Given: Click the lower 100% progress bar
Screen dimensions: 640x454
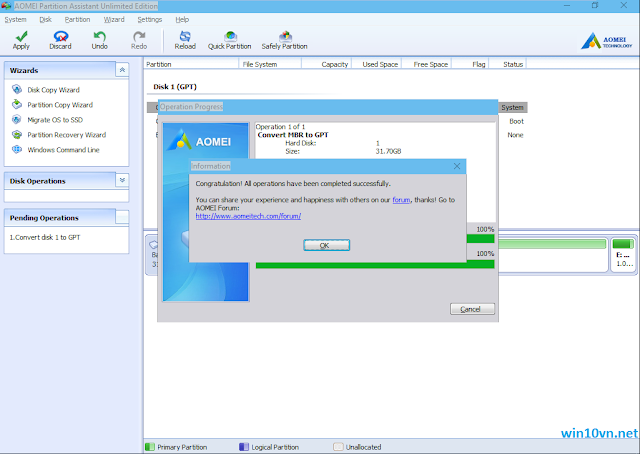Looking at the screenshot, I should point(375,265).
